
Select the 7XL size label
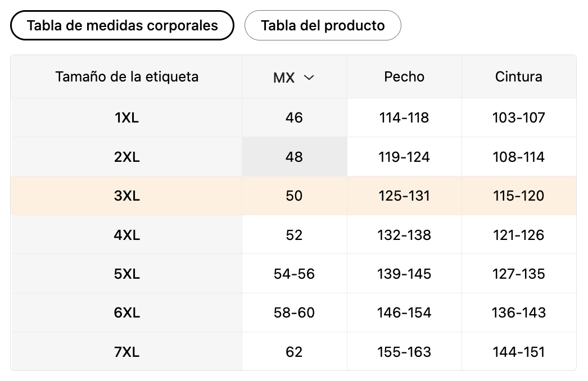click(x=126, y=352)
